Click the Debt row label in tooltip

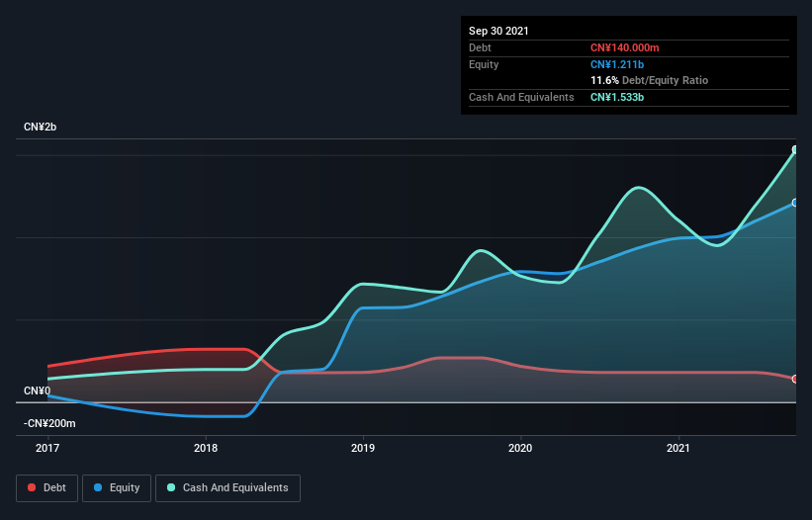point(480,47)
